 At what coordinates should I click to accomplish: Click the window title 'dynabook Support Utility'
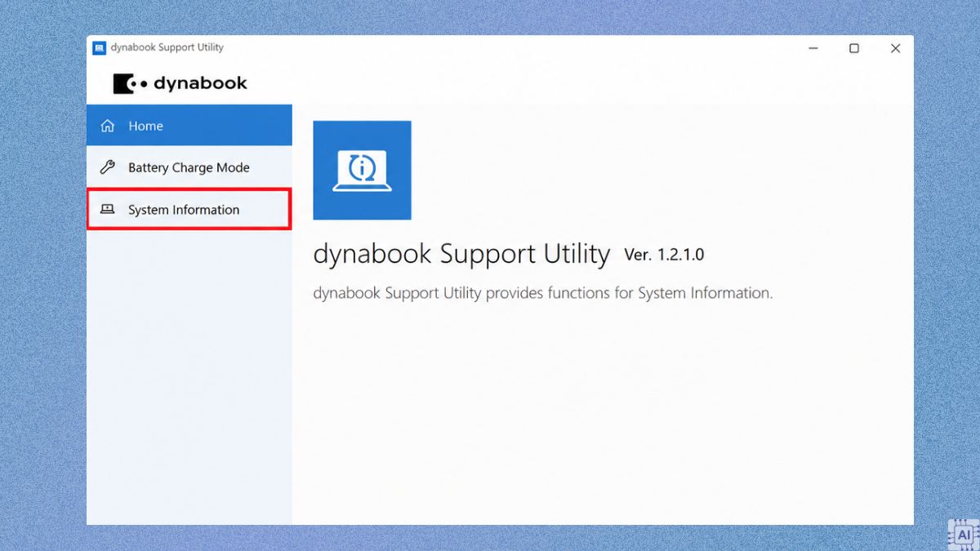click(167, 47)
